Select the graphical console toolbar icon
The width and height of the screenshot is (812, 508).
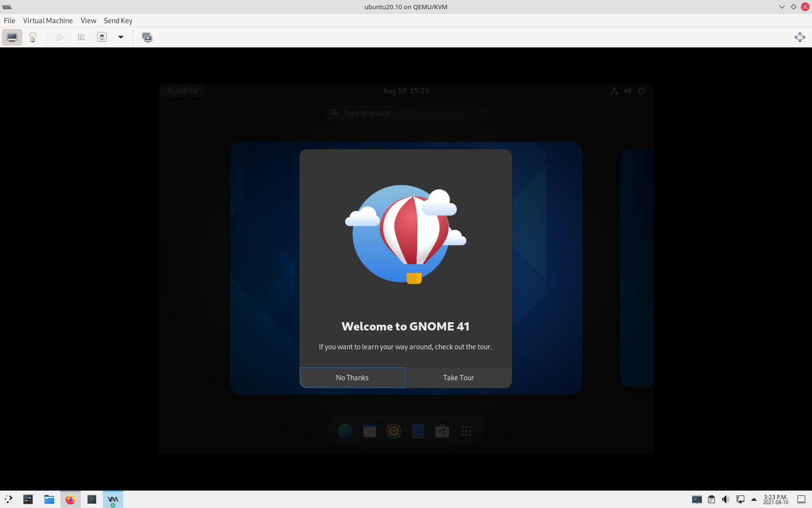12,37
